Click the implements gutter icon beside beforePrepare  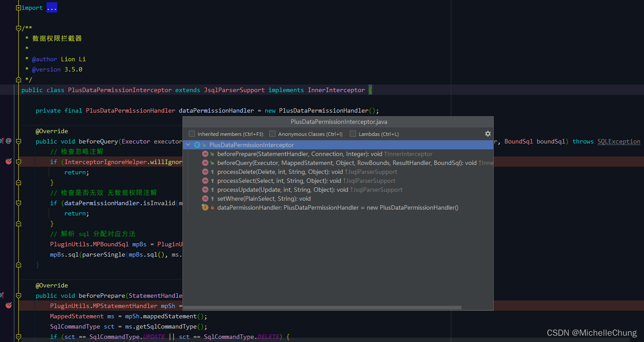coord(2,295)
